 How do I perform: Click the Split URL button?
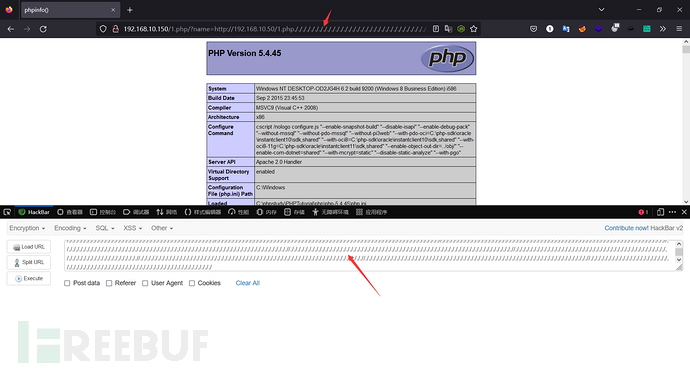[x=29, y=262]
